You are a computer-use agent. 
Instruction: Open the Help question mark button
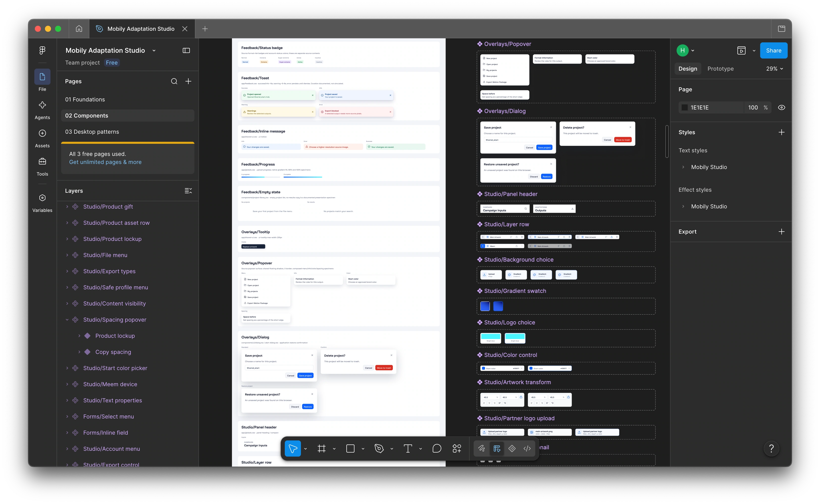click(x=771, y=449)
